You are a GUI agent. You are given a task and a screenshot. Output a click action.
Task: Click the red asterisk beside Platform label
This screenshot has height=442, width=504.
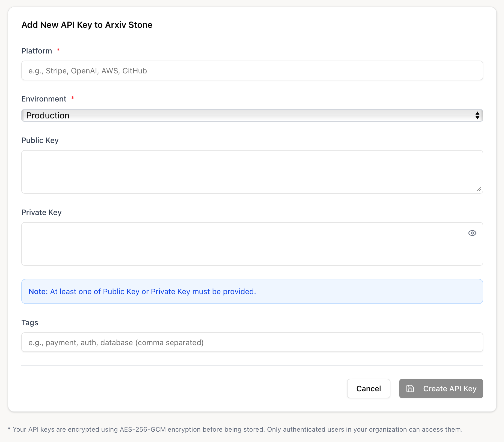(58, 50)
